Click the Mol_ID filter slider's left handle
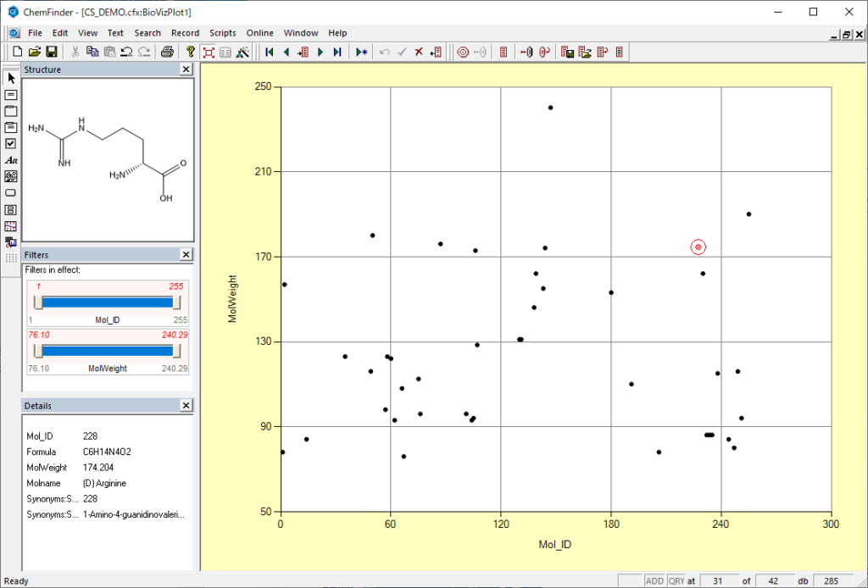The image size is (868, 588). (38, 303)
